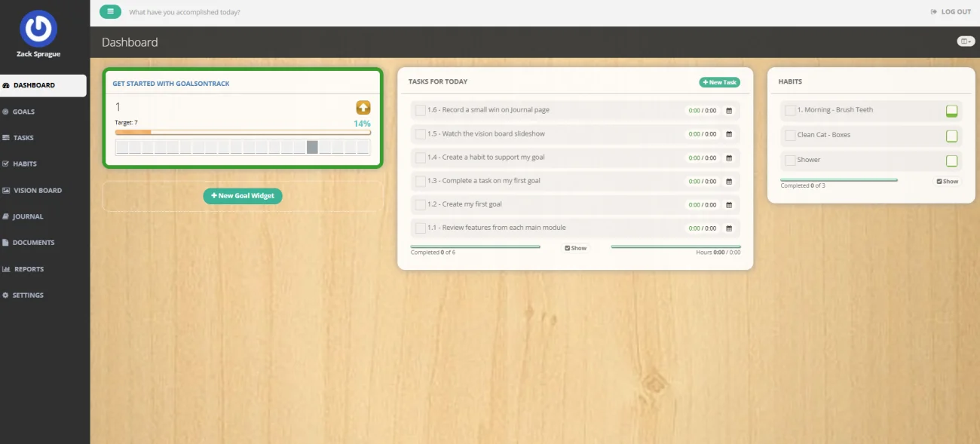Select DASHBOARD in the sidebar
The width and height of the screenshot is (980, 444).
pos(43,85)
